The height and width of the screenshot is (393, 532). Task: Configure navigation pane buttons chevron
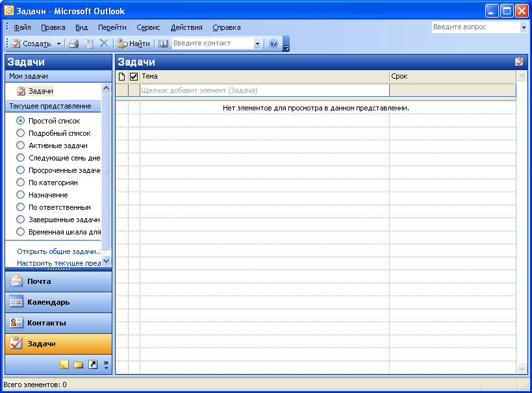(x=106, y=365)
